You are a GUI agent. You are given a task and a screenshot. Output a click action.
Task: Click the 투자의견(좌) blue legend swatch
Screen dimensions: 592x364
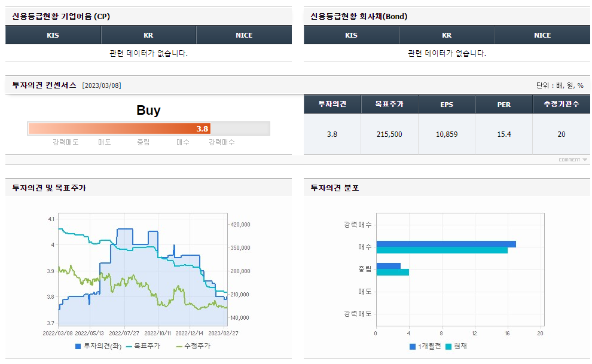(x=78, y=346)
